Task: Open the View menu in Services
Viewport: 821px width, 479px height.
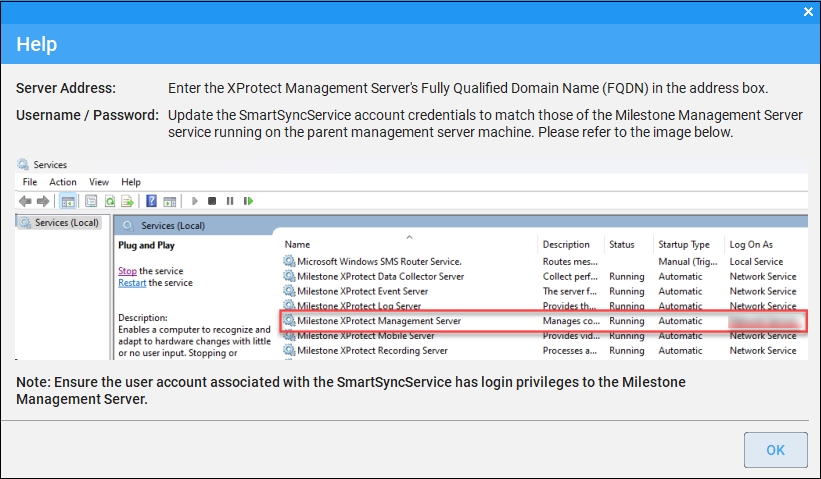Action: click(99, 182)
